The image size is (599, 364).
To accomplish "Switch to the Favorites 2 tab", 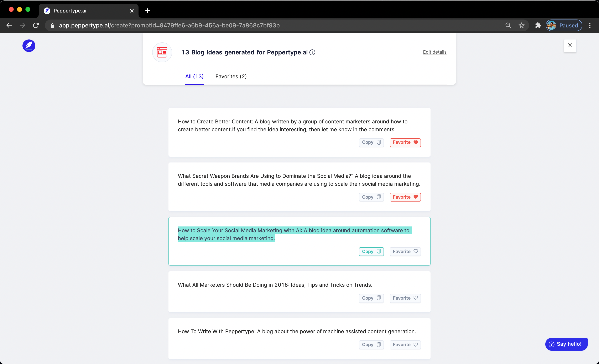I will point(231,76).
